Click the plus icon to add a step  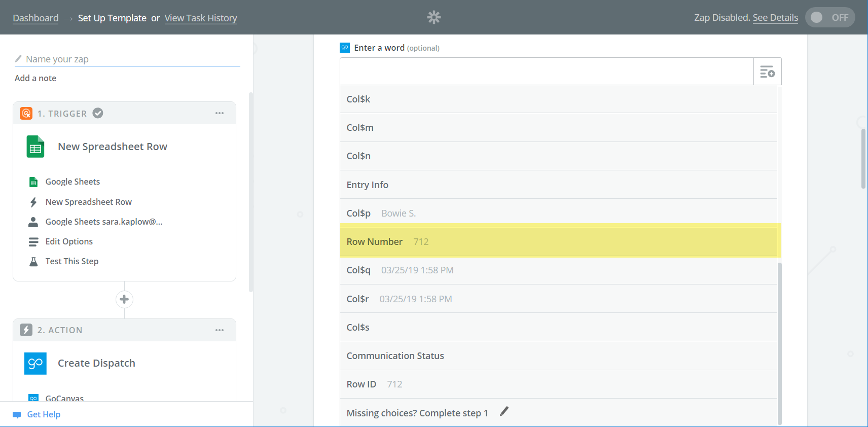[x=124, y=300]
